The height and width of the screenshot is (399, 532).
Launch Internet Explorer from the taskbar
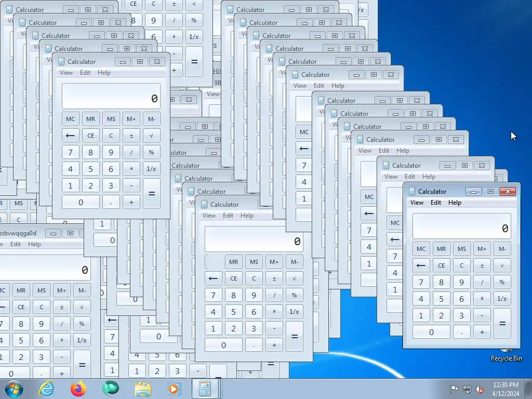click(46, 389)
